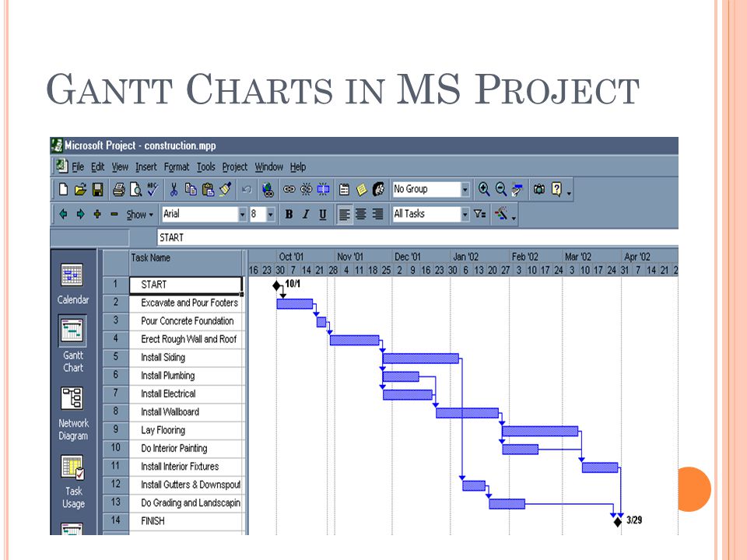Switch to Task Usage view
Screen dimensions: 747x560
(x=73, y=482)
